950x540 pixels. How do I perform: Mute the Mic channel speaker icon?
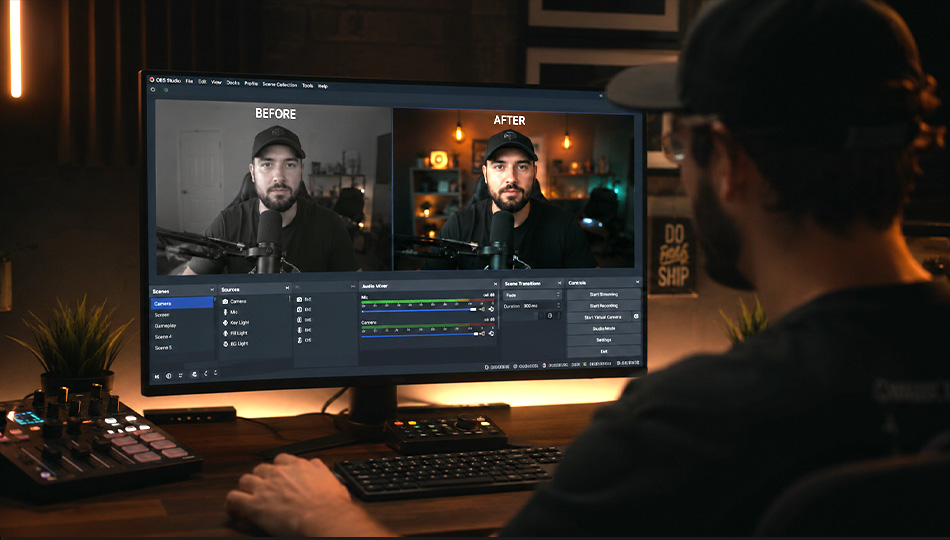coord(483,309)
